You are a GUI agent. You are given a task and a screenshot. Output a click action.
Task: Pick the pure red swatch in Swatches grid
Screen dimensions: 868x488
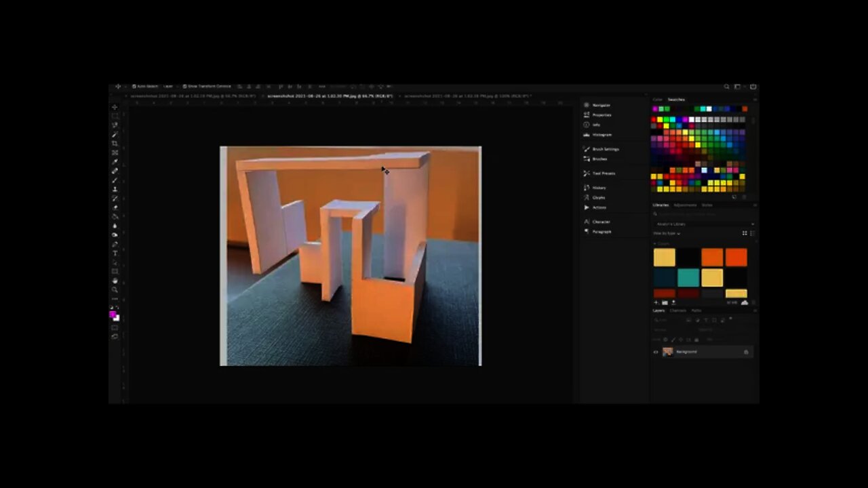click(654, 119)
